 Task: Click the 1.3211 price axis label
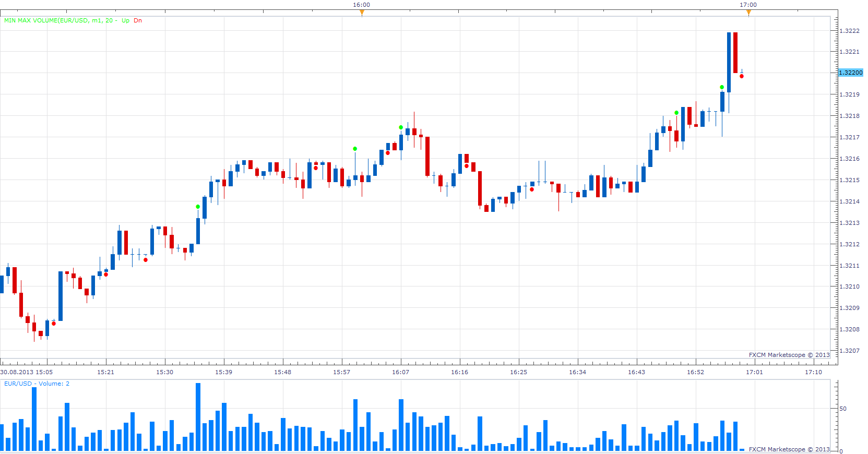pos(849,266)
